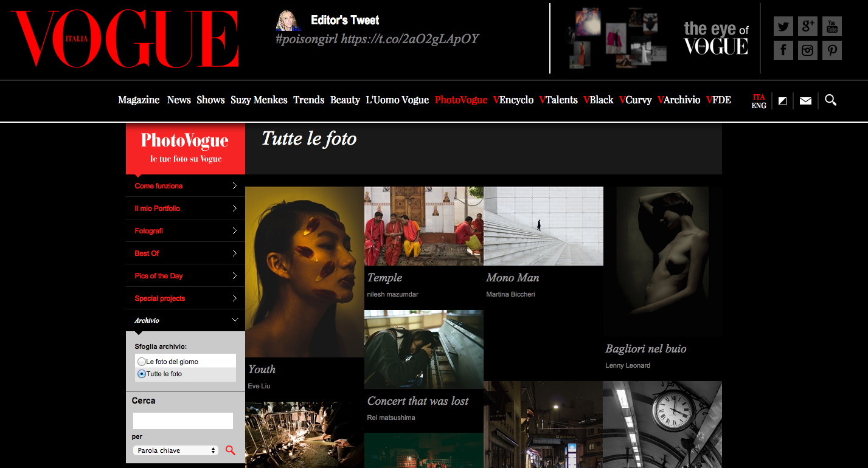Open the Mono Man stairs thumbnail
The width and height of the screenshot is (868, 468).
click(x=543, y=226)
